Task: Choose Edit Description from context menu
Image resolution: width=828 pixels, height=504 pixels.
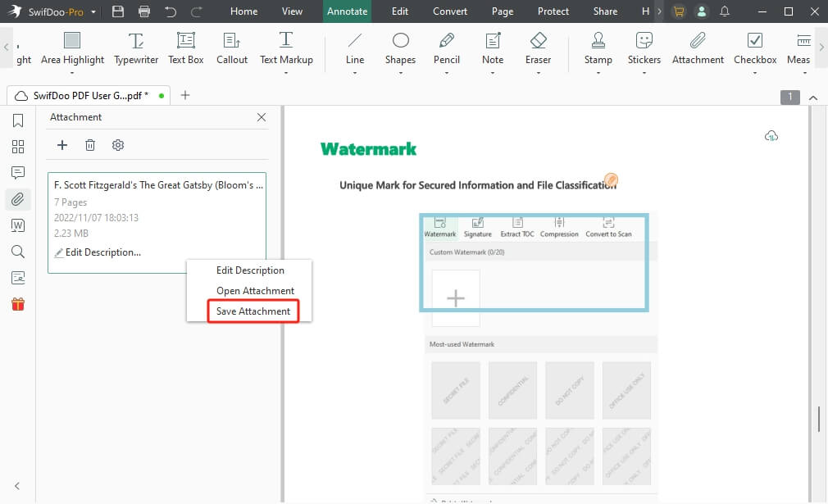Action: 250,270
